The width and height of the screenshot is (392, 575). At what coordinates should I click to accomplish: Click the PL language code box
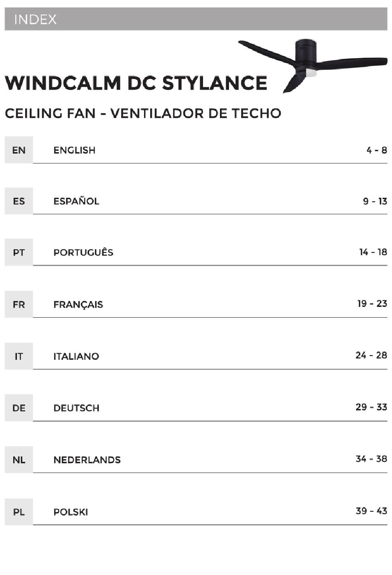tap(19, 512)
